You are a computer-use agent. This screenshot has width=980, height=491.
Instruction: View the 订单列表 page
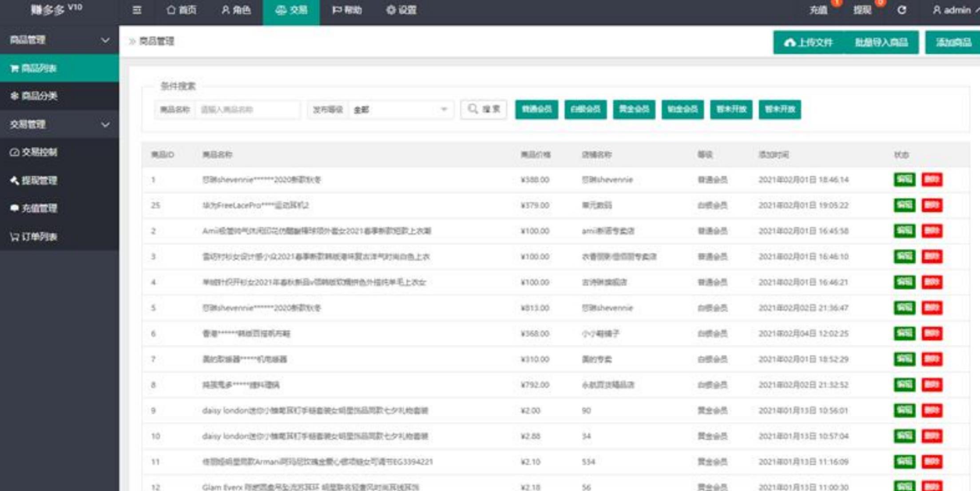(x=36, y=236)
